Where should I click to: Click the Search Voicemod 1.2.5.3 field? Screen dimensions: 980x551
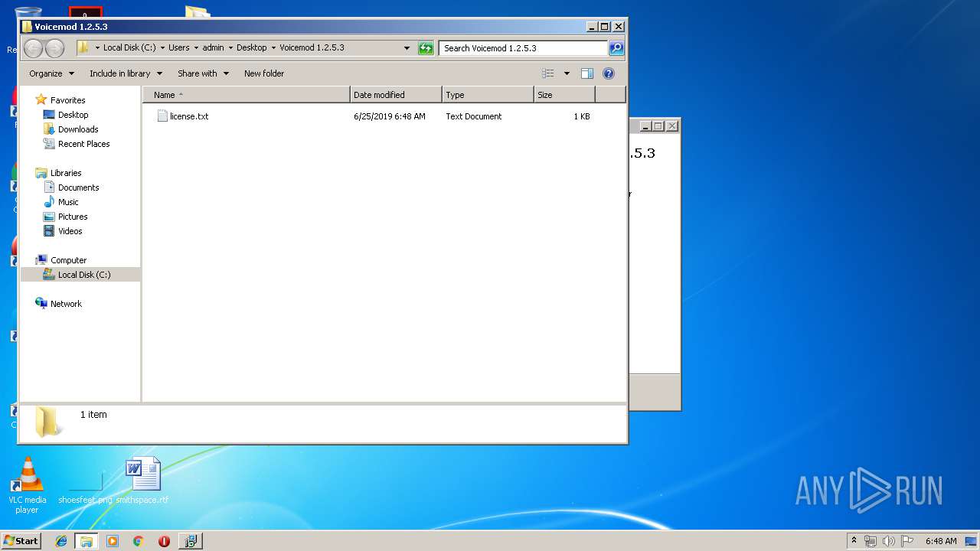(524, 48)
